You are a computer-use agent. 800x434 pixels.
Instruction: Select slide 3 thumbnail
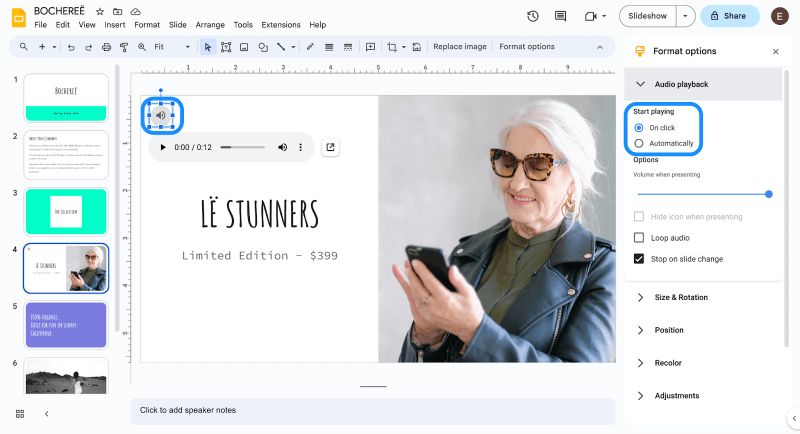(66, 211)
